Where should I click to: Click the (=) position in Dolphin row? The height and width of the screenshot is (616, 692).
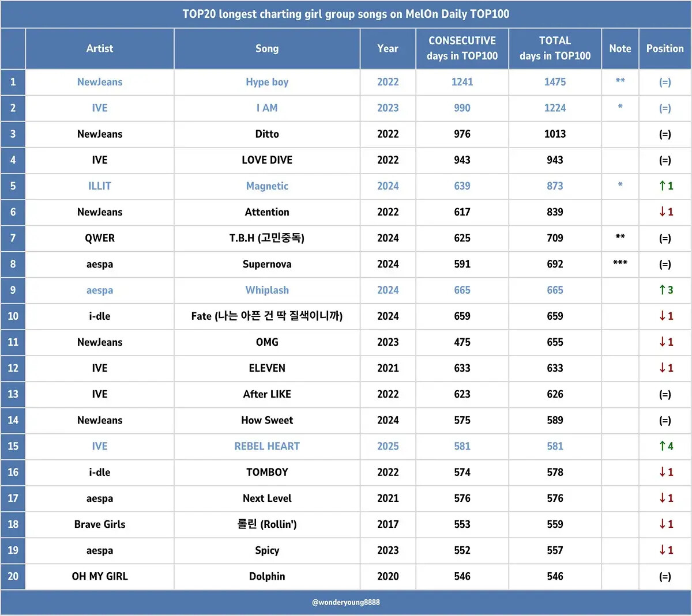tap(665, 576)
